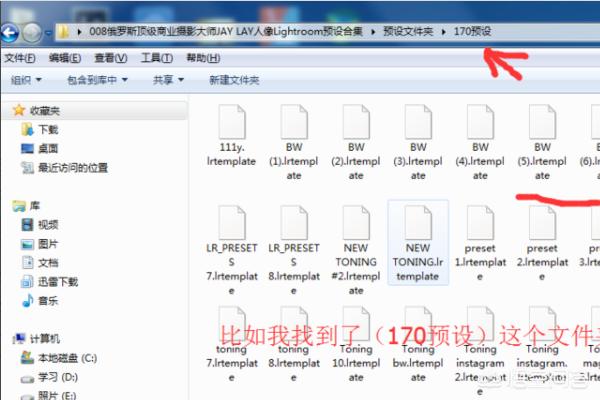Viewport: 600px width, 400px height.
Task: Click the 008俄罗斯顶级商业摄影大师 breadcrumb segment
Action: pyautogui.click(x=226, y=31)
